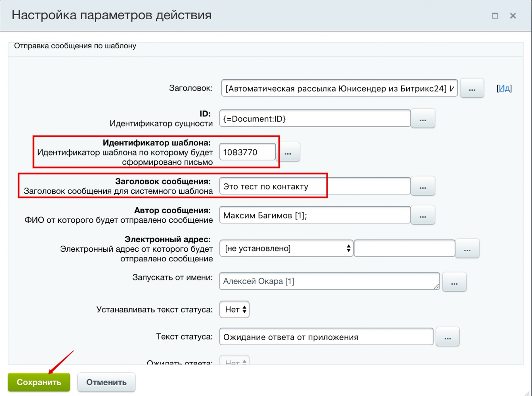Open the Ожидать ответа dropdown
Screen dimensions: 532x396
[x=234, y=361]
